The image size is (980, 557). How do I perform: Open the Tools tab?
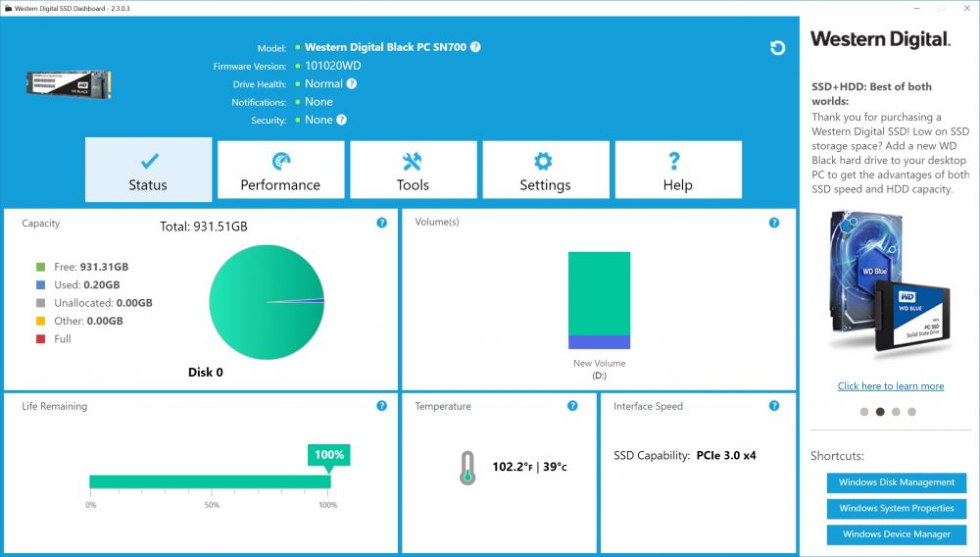click(414, 170)
